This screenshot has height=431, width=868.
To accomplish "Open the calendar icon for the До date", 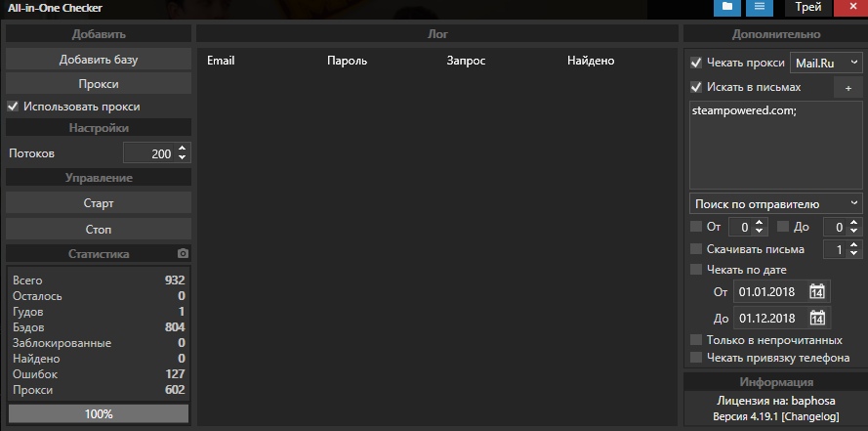I will pyautogui.click(x=817, y=319).
